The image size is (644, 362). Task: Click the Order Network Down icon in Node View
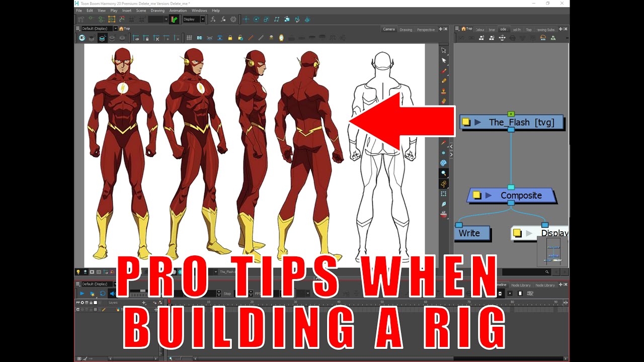pos(502,38)
